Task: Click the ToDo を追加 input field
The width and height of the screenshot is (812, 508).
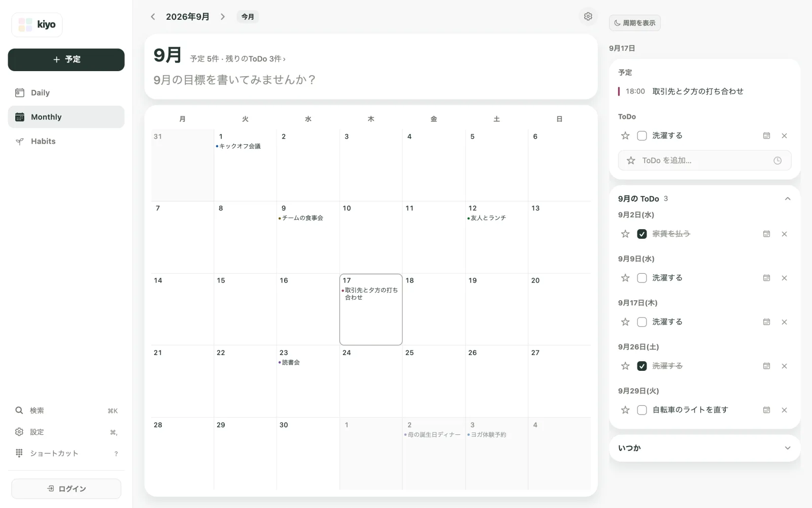Action: [704, 161]
